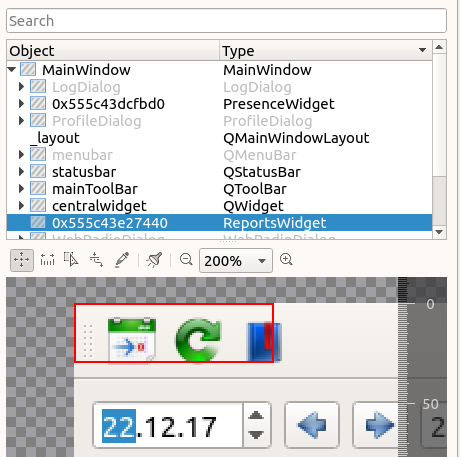This screenshot has width=460, height=457.
Task: Sort by the Type column header
Action: click(x=325, y=51)
